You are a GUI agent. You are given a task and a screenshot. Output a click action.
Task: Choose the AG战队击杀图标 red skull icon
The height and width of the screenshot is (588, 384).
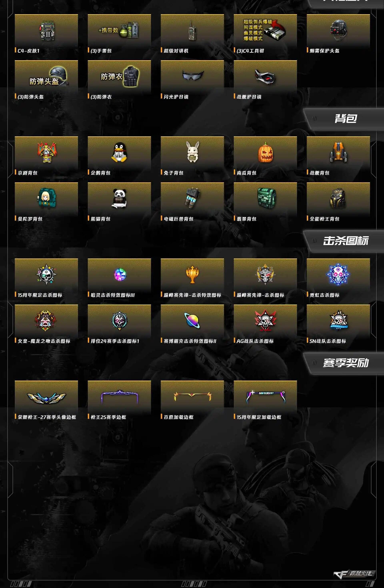coord(265,320)
